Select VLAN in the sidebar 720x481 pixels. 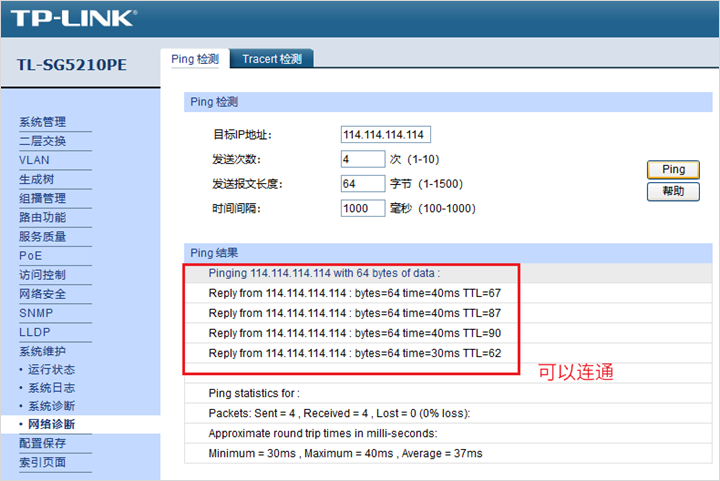34,160
